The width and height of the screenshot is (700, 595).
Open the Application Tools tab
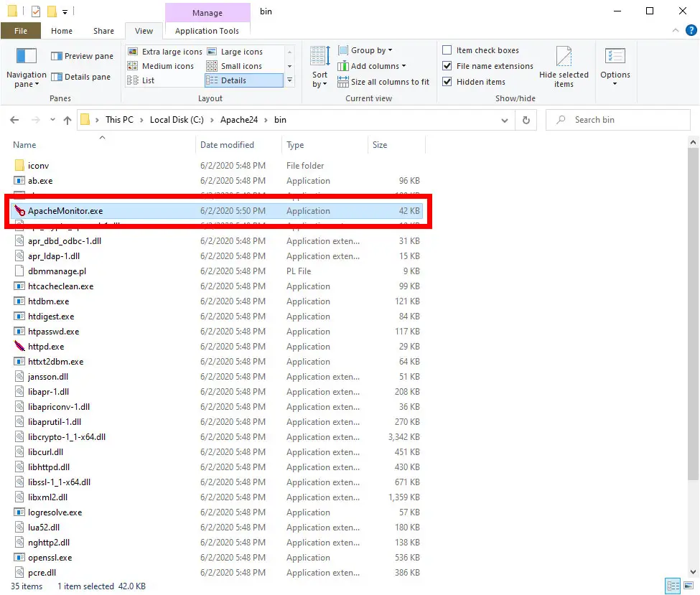207,31
